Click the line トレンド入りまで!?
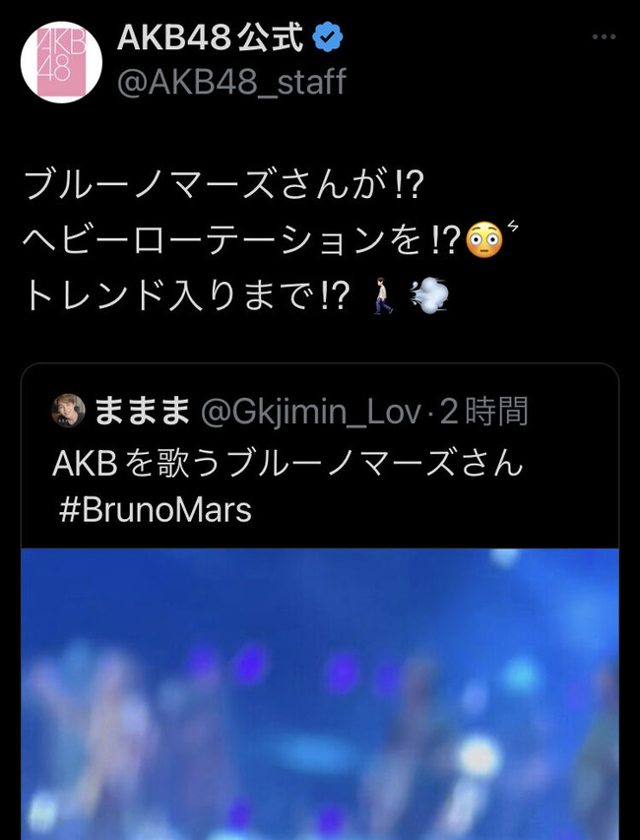 tap(187, 295)
